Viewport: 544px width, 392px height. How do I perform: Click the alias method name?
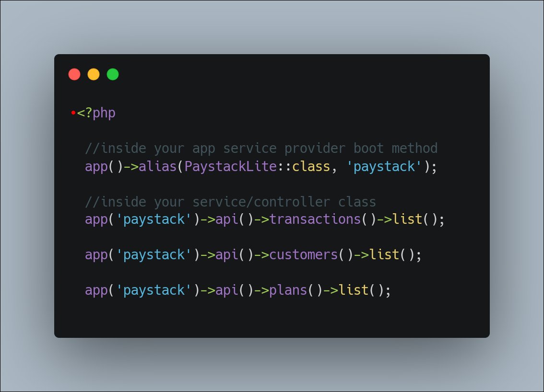(157, 166)
